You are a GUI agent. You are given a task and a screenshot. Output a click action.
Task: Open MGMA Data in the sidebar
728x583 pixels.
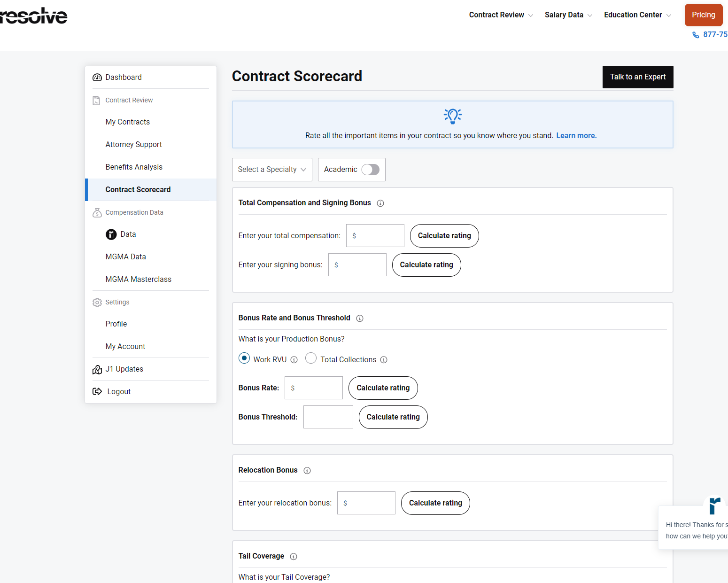pos(125,257)
